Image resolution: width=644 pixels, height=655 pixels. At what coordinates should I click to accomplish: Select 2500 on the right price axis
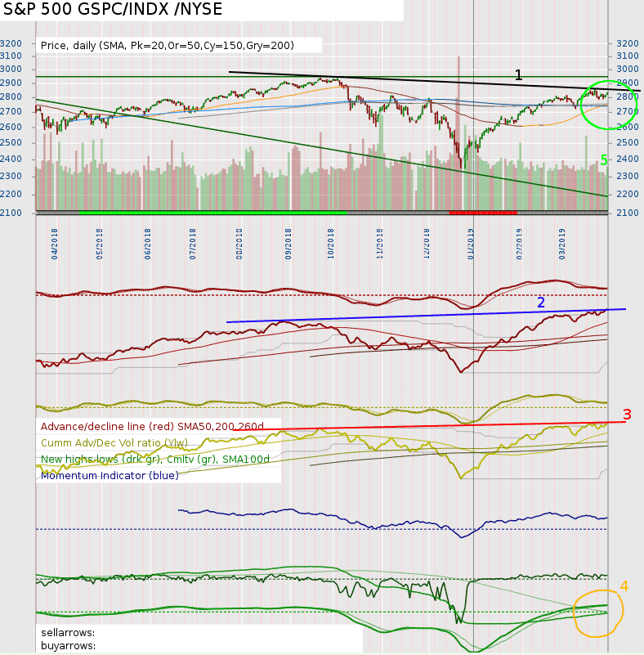pyautogui.click(x=628, y=142)
